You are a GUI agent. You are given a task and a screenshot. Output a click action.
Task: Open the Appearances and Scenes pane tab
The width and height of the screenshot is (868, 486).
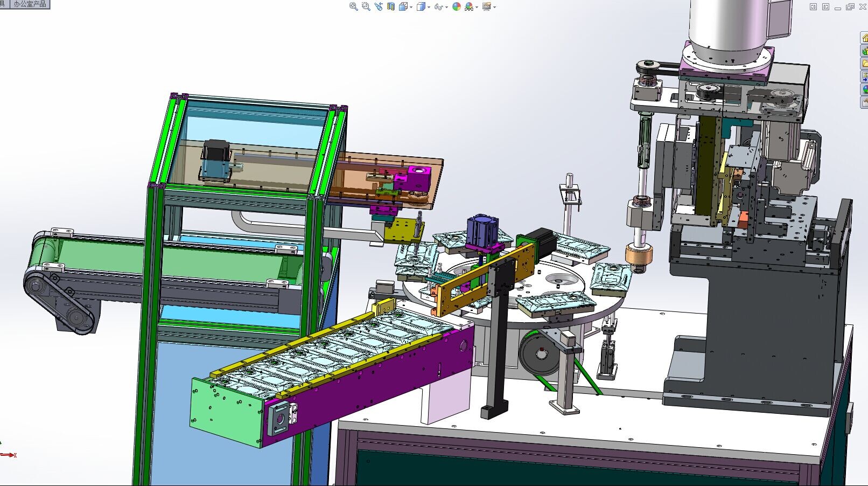click(864, 89)
